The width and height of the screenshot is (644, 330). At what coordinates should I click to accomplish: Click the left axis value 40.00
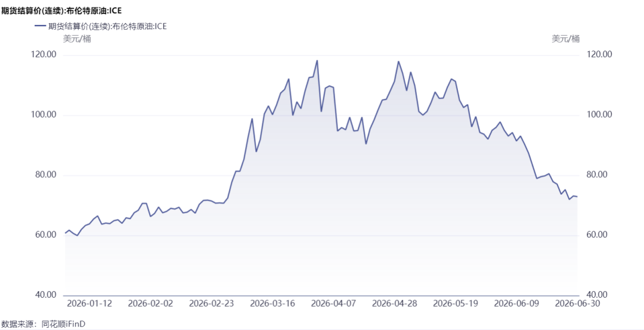(45, 295)
